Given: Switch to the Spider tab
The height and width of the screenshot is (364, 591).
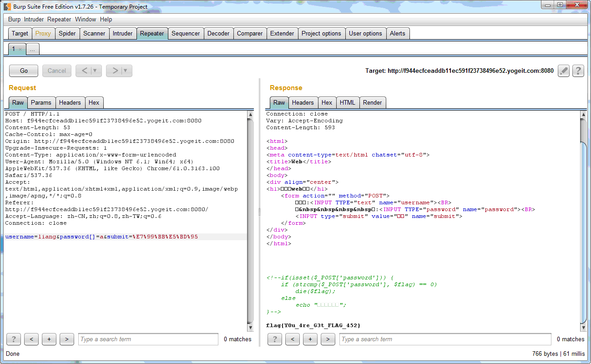Looking at the screenshot, I should (67, 33).
